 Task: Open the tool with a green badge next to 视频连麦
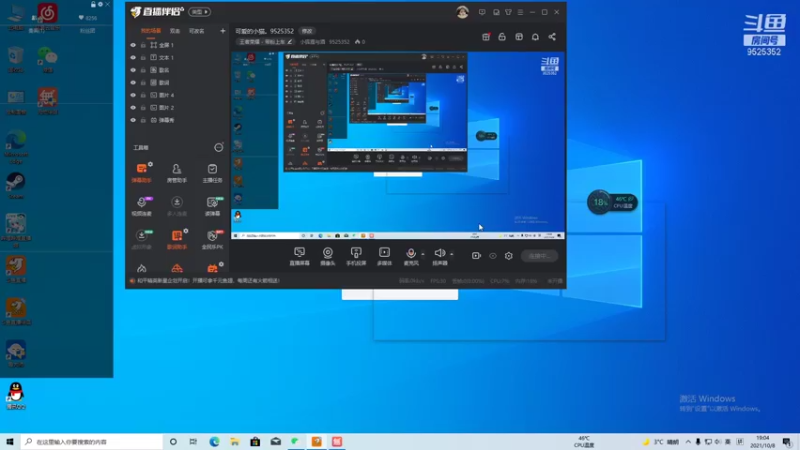(212, 206)
